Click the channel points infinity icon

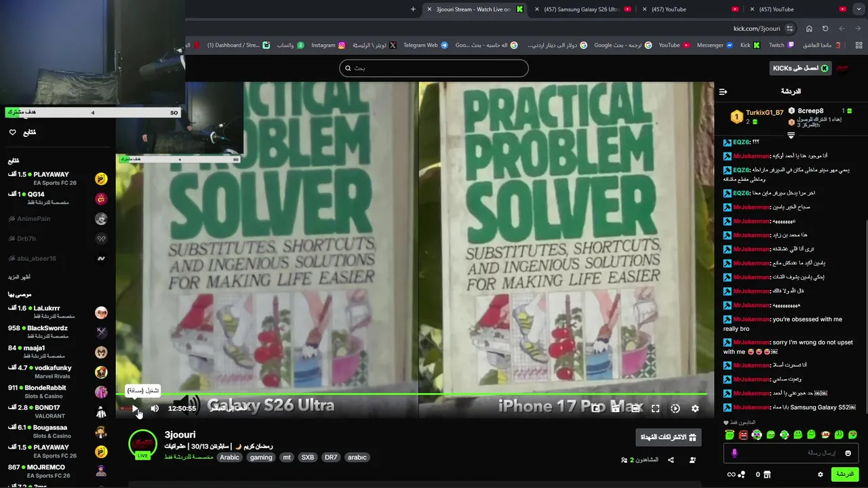click(731, 474)
